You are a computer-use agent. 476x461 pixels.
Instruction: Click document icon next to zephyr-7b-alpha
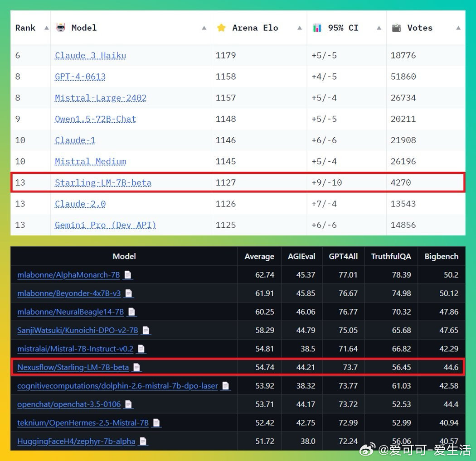[x=143, y=441]
